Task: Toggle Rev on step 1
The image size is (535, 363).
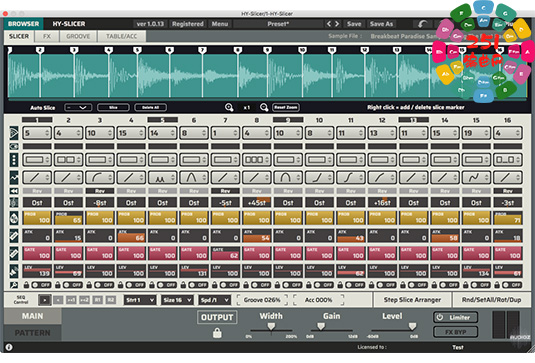Action: (x=37, y=191)
